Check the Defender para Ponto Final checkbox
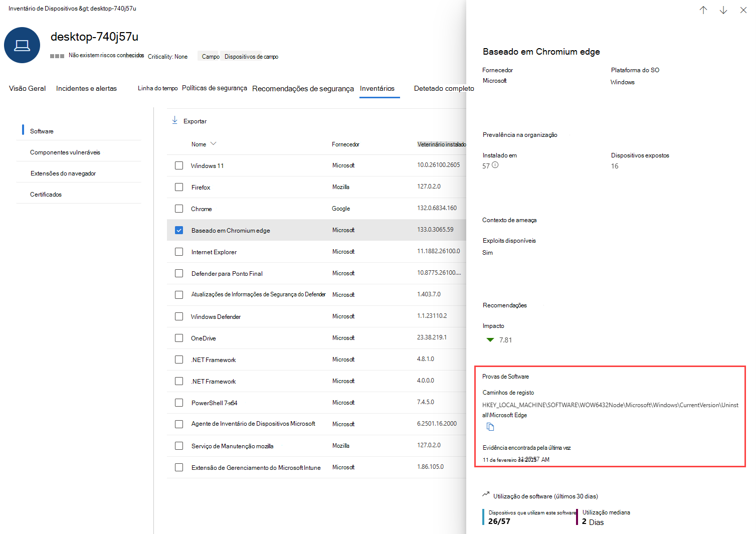Screen dimensions: 756x534 click(179, 273)
